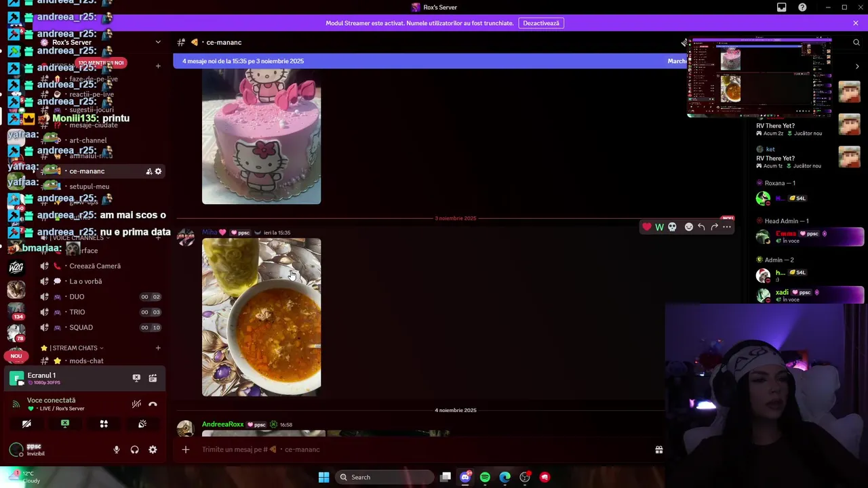This screenshot has height=488, width=868.
Task: React with the red heart emoji
Action: tap(647, 227)
